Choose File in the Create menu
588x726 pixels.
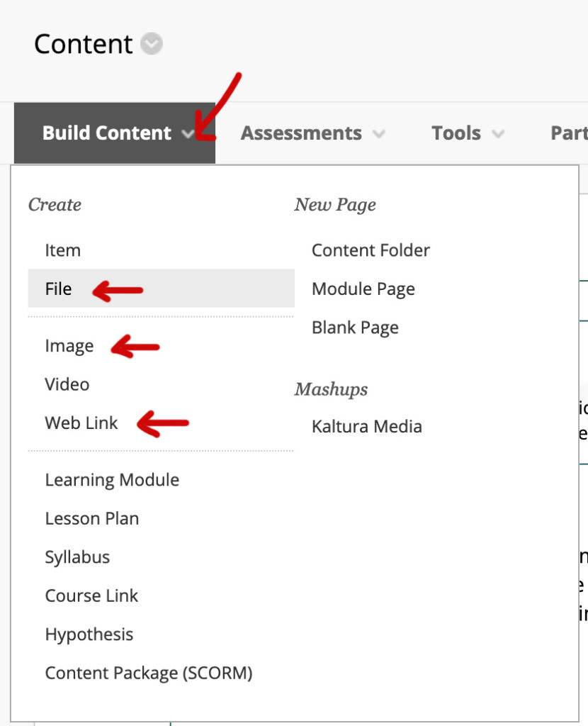click(x=58, y=289)
